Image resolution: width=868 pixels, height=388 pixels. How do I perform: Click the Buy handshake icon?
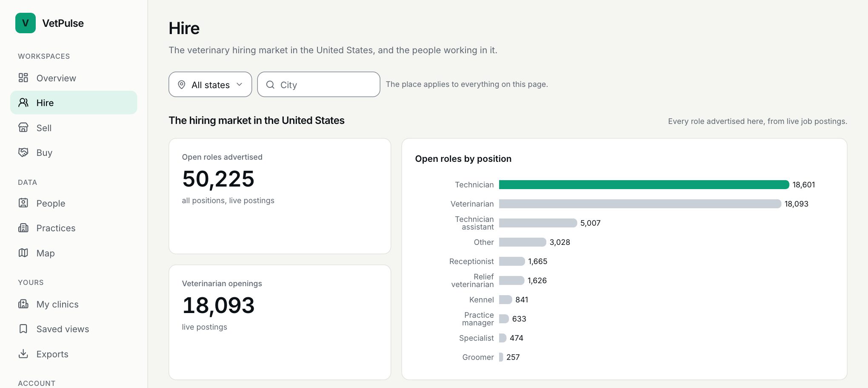point(23,152)
